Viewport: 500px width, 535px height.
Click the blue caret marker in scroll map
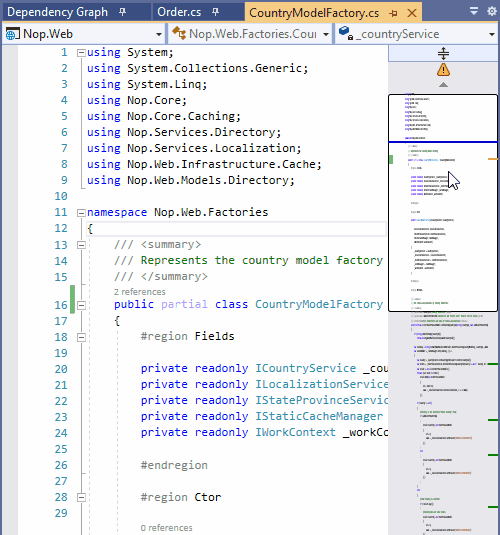(443, 142)
